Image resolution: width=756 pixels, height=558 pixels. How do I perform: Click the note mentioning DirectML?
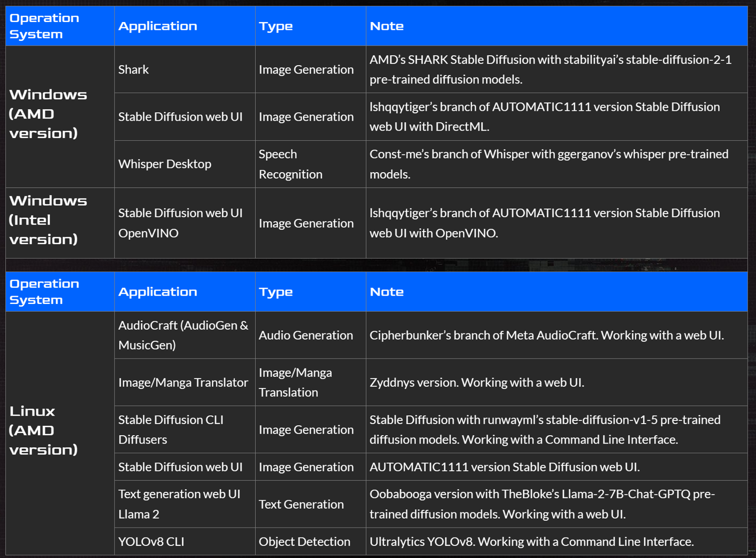coord(556,117)
